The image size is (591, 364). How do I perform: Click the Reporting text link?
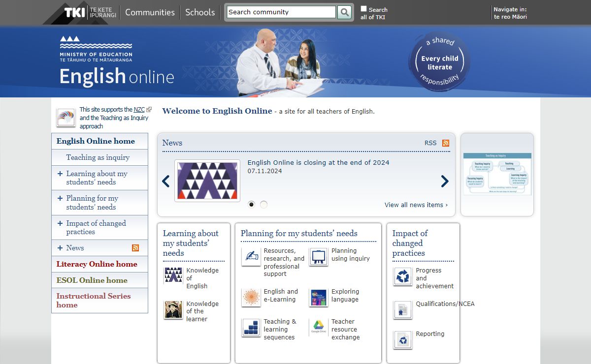[x=430, y=334]
